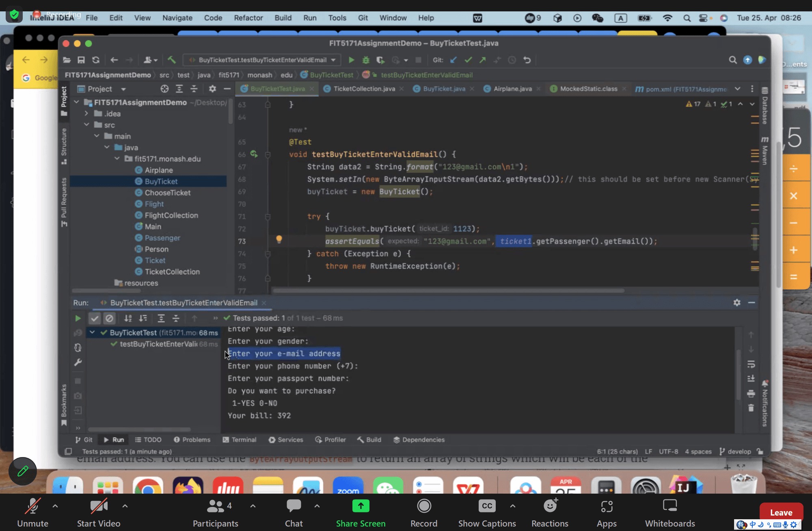Commit changes with Git checkmark

468,60
